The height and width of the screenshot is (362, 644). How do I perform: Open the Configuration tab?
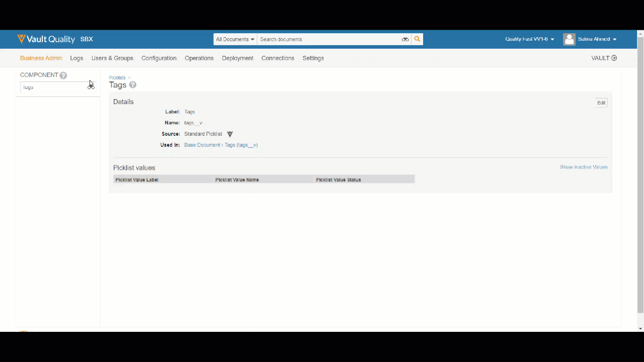[159, 58]
